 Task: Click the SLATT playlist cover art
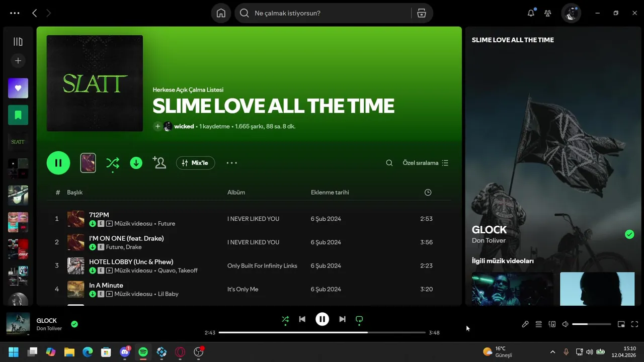(x=95, y=83)
